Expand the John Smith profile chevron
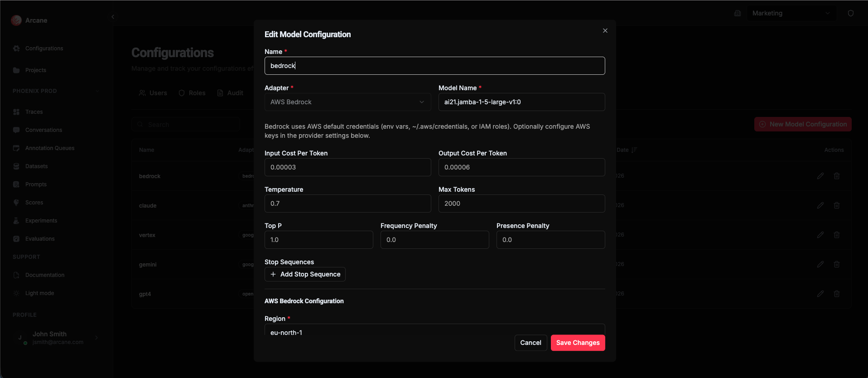The width and height of the screenshot is (868, 378). tap(96, 338)
